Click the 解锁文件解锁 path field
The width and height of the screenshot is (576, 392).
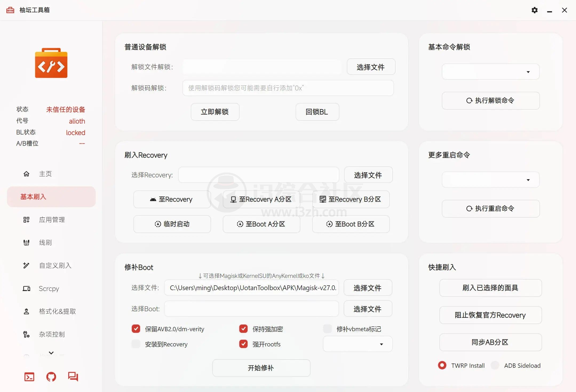click(262, 67)
